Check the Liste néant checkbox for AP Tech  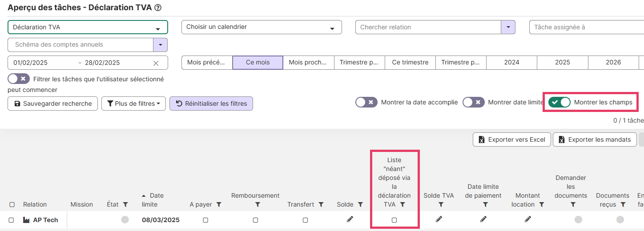coord(394,220)
